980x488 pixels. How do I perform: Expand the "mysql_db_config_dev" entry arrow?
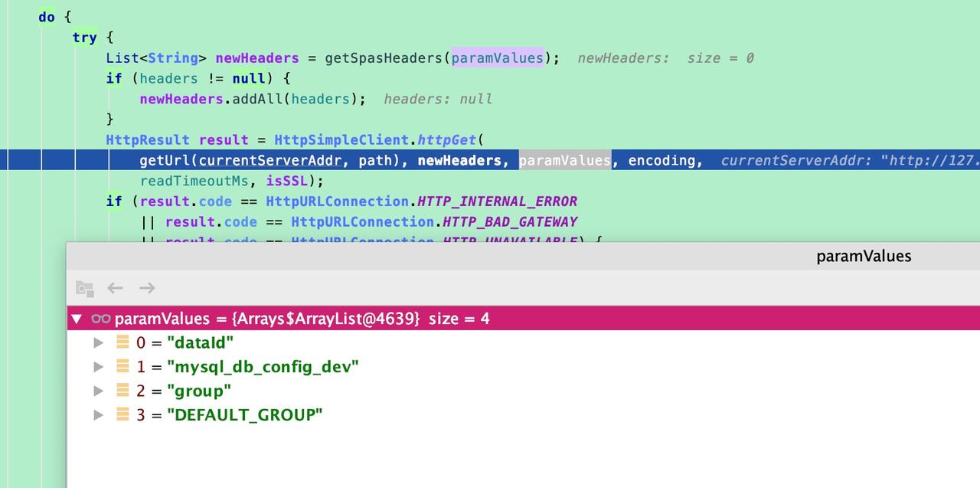[99, 367]
